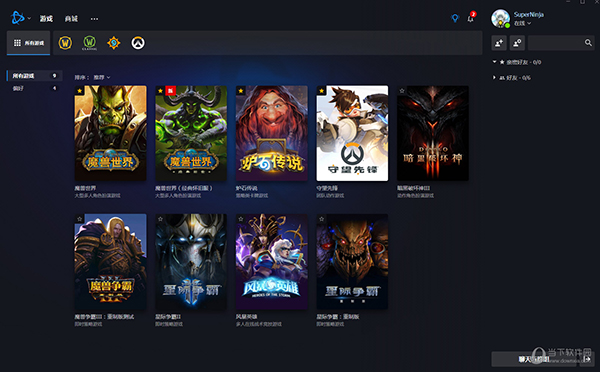Click 炉石传说 title text under the card
Screen dimensions: 600x372
[246, 188]
